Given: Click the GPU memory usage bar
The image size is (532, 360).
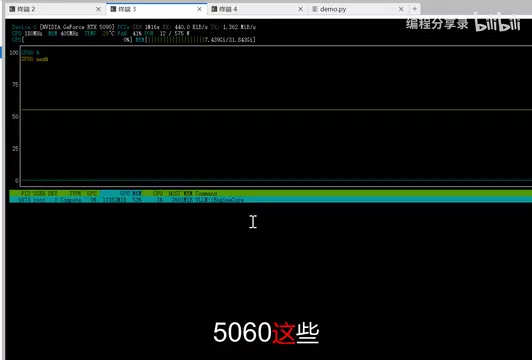Looking at the screenshot, I should point(196,40).
